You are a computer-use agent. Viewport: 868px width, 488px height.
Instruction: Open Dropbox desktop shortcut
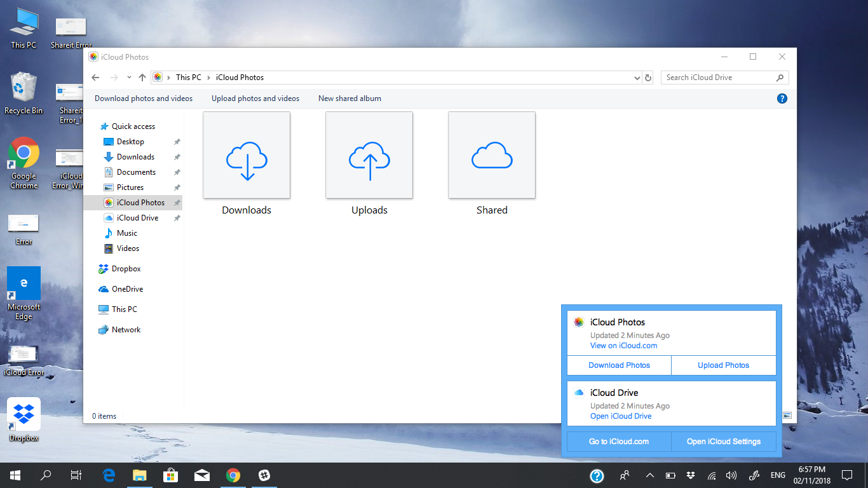(x=24, y=420)
